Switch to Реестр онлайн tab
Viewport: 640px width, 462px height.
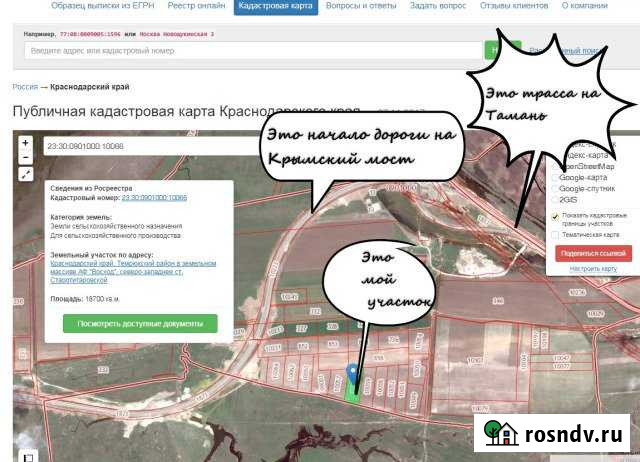click(196, 6)
